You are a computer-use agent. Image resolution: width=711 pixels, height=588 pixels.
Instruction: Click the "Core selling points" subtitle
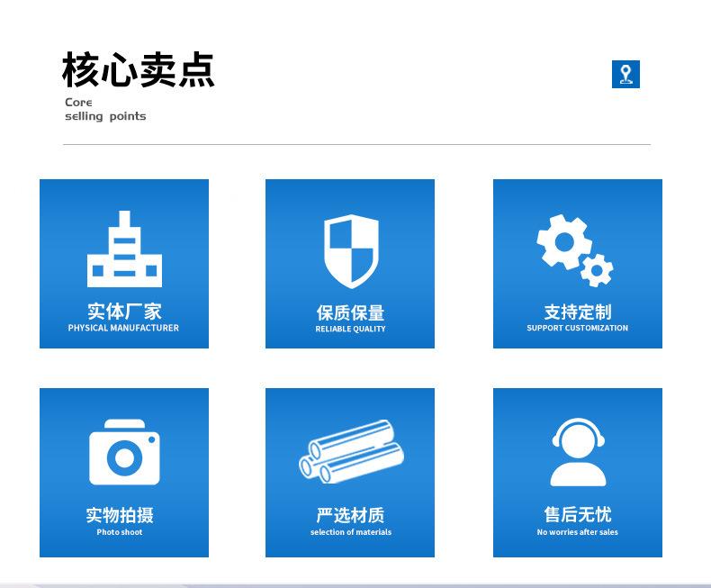104,109
